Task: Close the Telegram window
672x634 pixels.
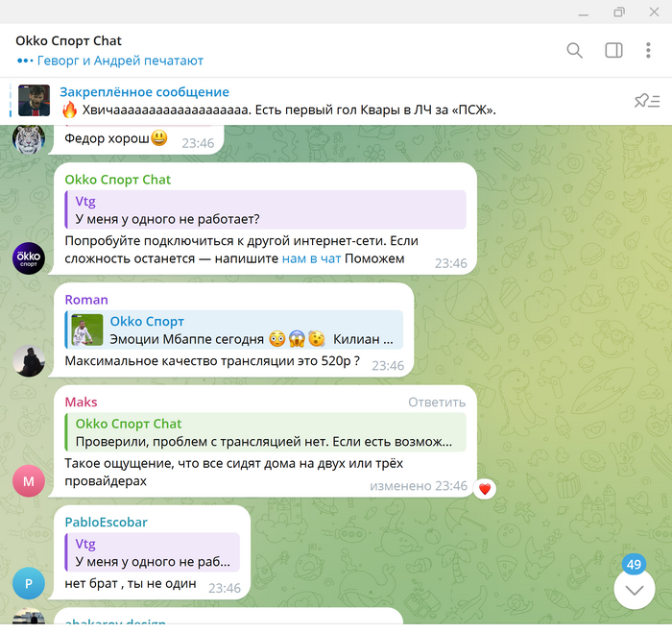Action: coord(654,12)
